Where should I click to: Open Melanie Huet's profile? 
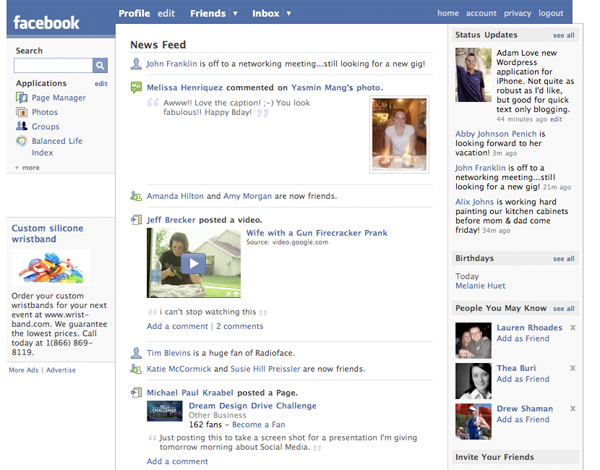[480, 286]
